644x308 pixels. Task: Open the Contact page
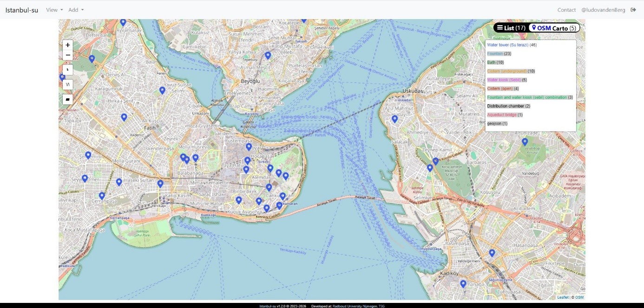pos(566,10)
